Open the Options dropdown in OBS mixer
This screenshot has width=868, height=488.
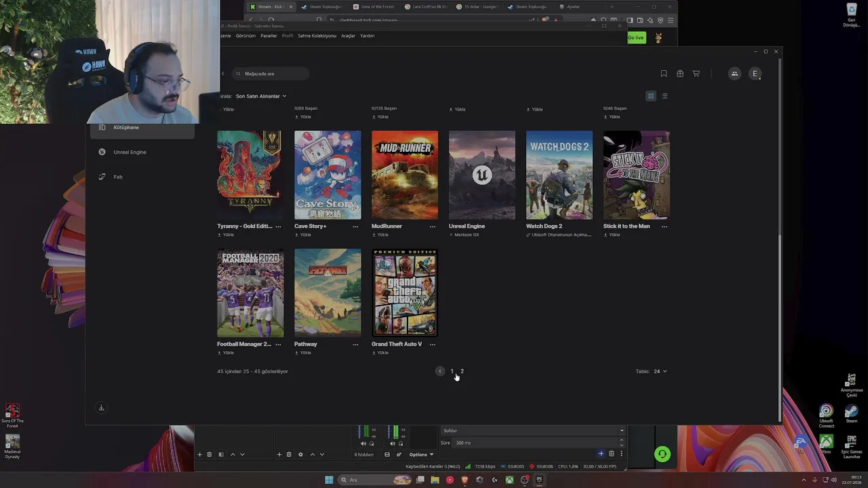[x=421, y=455]
